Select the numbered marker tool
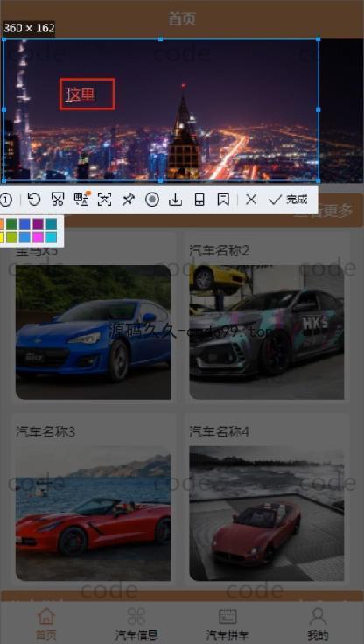Image resolution: width=364 pixels, height=644 pixels. [6, 200]
